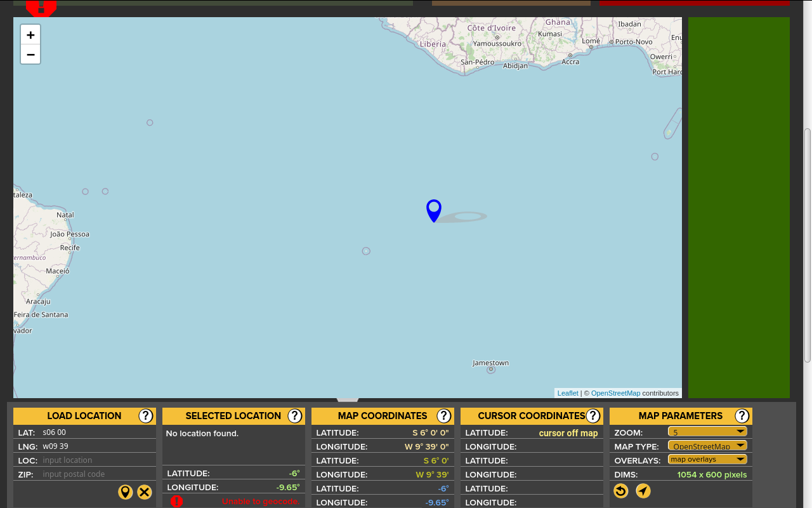Zoom in with the plus button
Image resolution: width=812 pixels, height=508 pixels.
coord(30,35)
